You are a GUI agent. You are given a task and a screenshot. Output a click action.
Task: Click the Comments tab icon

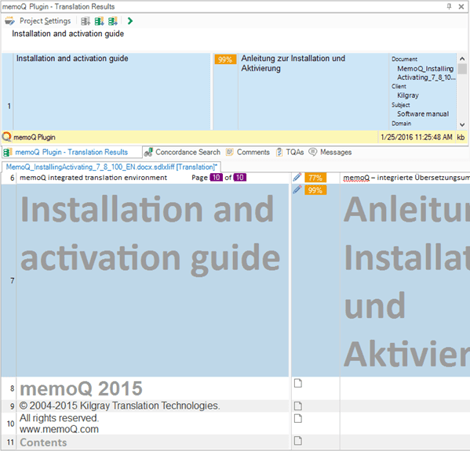229,152
